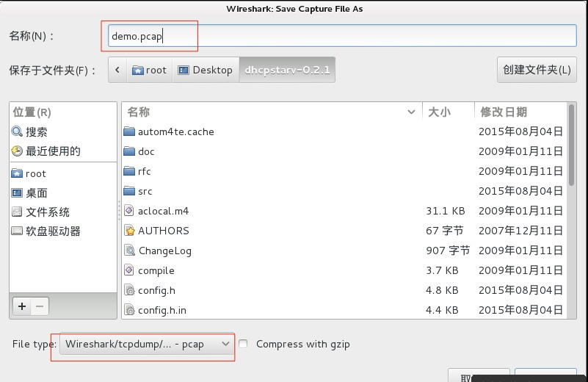The height and width of the screenshot is (382, 588).
Task: Navigate to Desktop in the path bar
Action: (x=206, y=70)
